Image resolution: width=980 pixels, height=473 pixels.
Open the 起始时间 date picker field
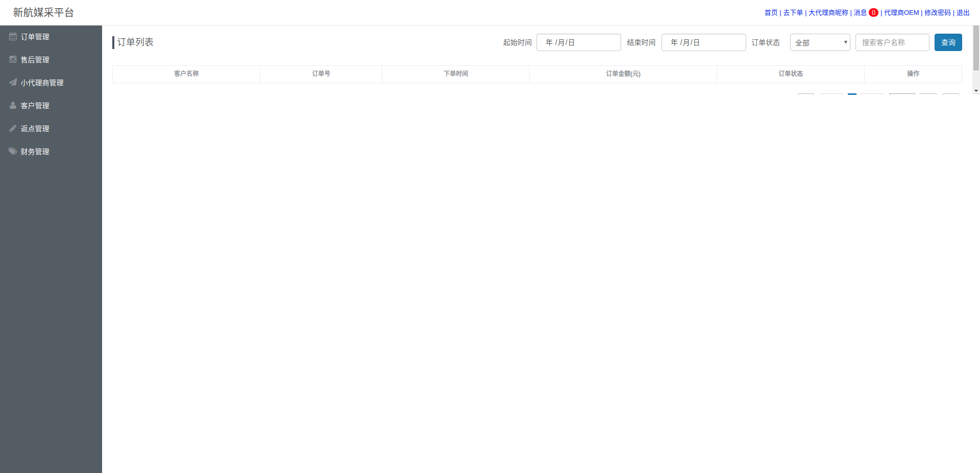click(578, 42)
